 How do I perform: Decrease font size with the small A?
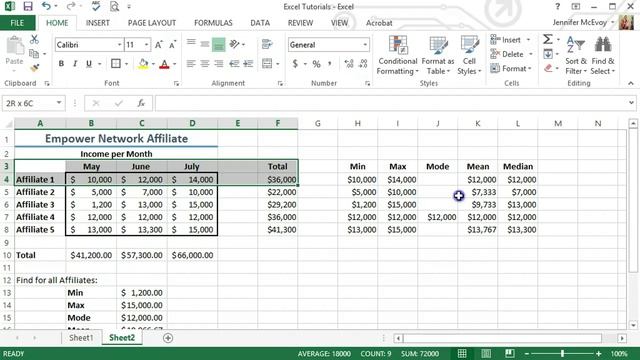(x=172, y=44)
